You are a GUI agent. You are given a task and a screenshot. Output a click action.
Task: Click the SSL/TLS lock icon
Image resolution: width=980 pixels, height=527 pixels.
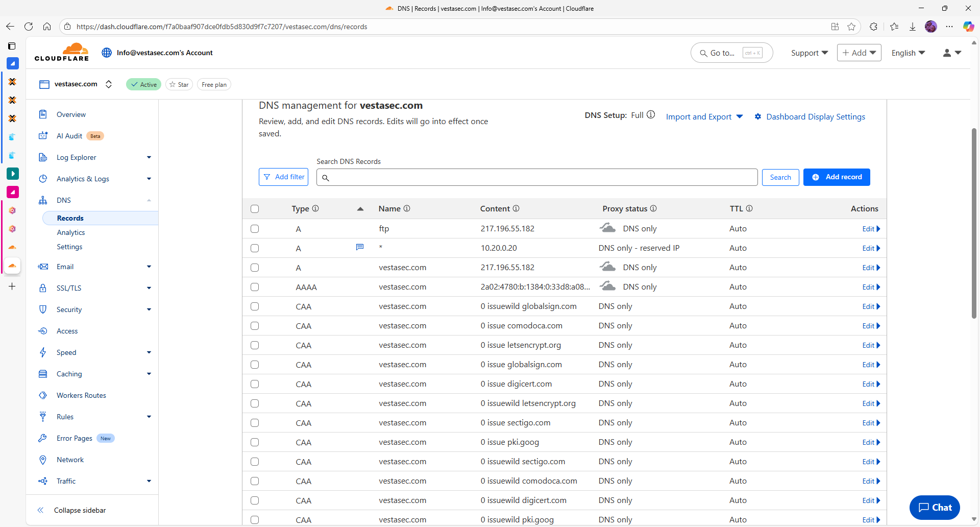pos(43,288)
